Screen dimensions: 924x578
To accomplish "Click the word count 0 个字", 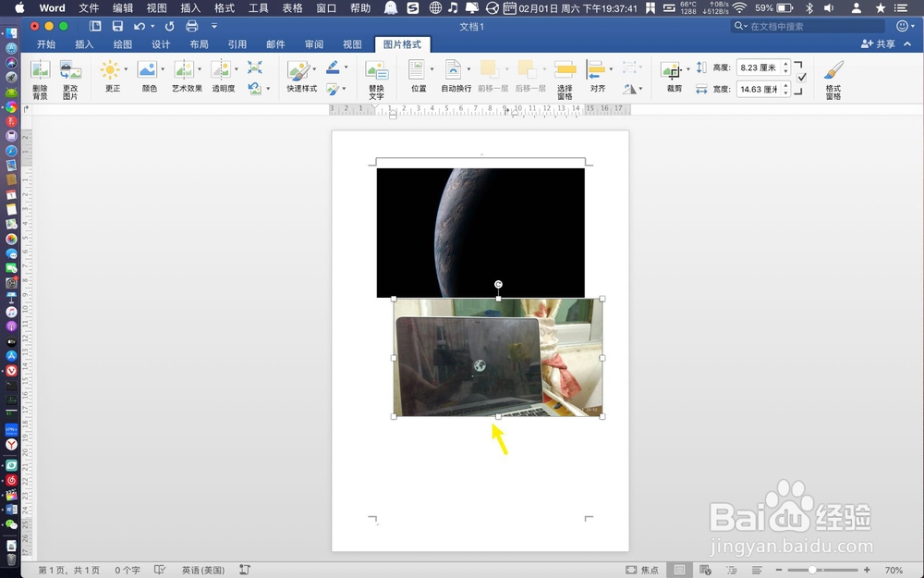I will point(128,571).
